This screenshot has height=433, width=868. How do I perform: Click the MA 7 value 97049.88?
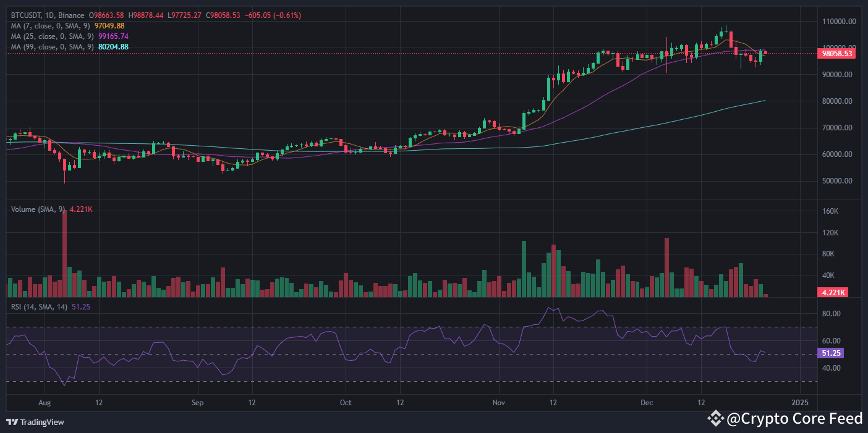(109, 26)
